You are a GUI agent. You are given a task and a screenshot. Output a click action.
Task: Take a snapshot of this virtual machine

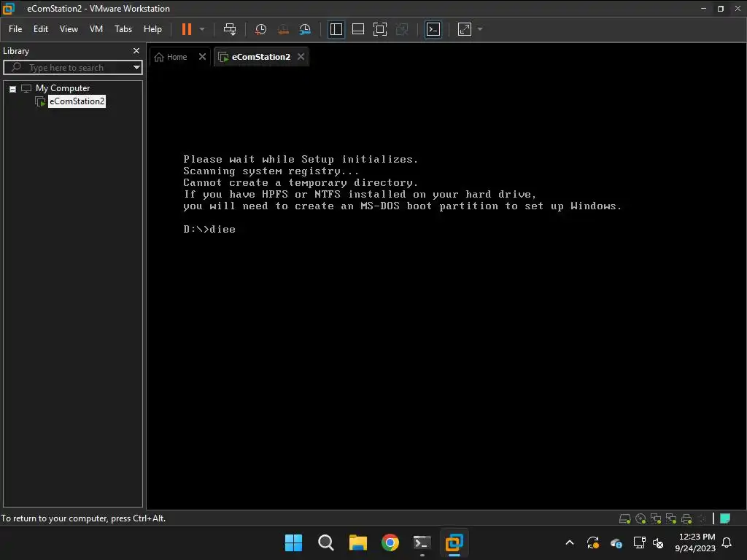[x=260, y=29]
